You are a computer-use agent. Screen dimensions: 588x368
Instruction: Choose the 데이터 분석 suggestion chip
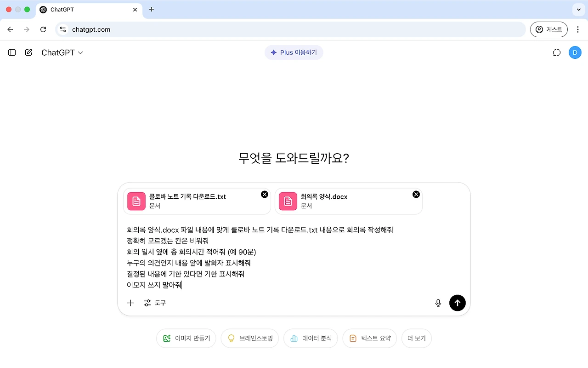311,338
